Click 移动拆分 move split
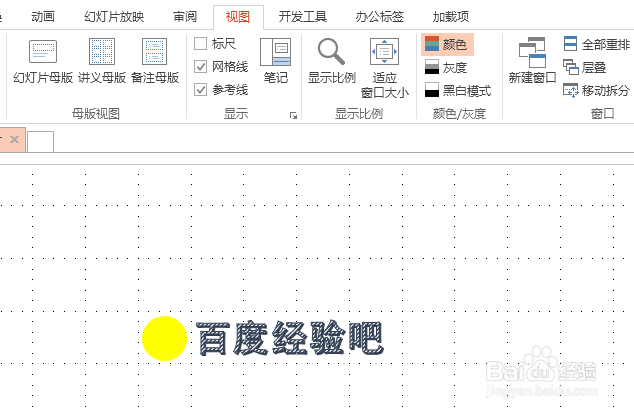The width and height of the screenshot is (634, 413). tap(596, 90)
